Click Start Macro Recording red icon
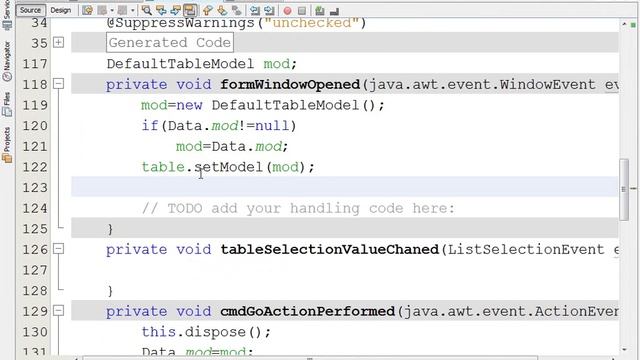Screen dimensions: 640x360 point(287,11)
